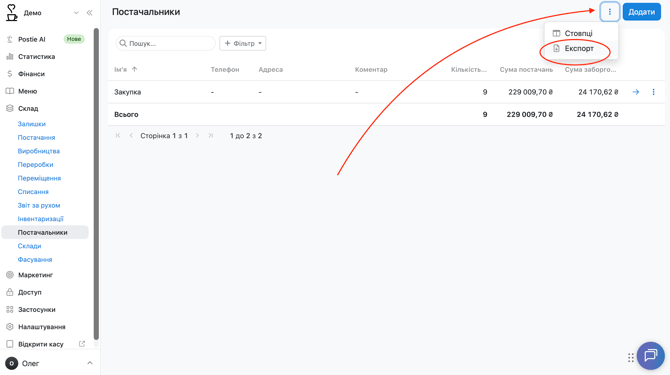The height and width of the screenshot is (375, 670).
Task: Open Звіт за рухом report
Action: pyautogui.click(x=39, y=205)
